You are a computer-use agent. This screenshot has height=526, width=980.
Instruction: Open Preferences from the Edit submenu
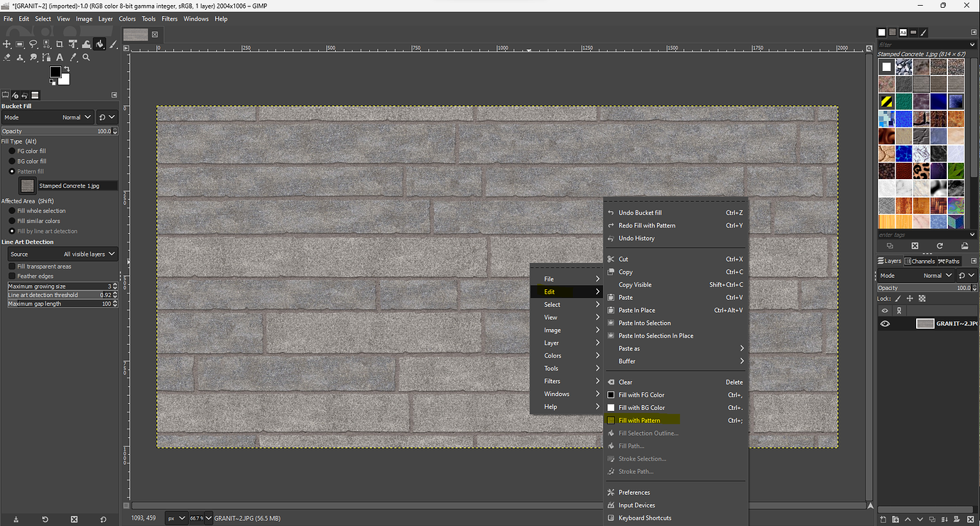coord(675,492)
